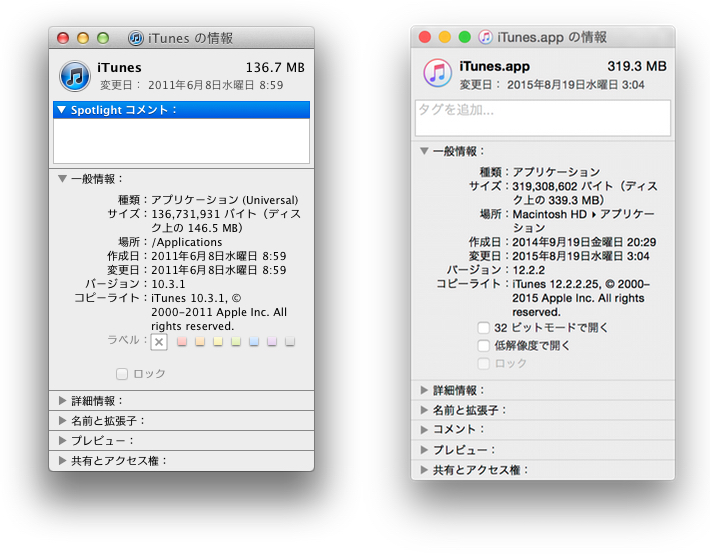Toggle ロック checkbox in iTunes.app window

click(x=484, y=363)
